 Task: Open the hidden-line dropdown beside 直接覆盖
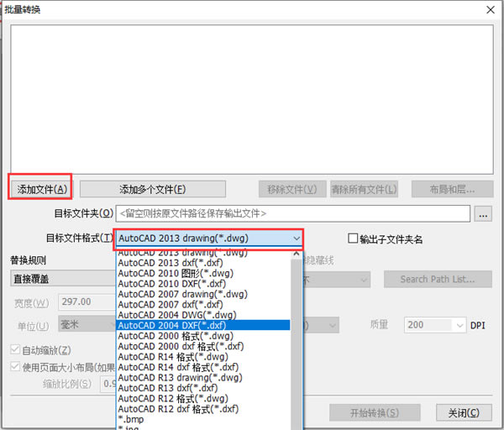336,280
